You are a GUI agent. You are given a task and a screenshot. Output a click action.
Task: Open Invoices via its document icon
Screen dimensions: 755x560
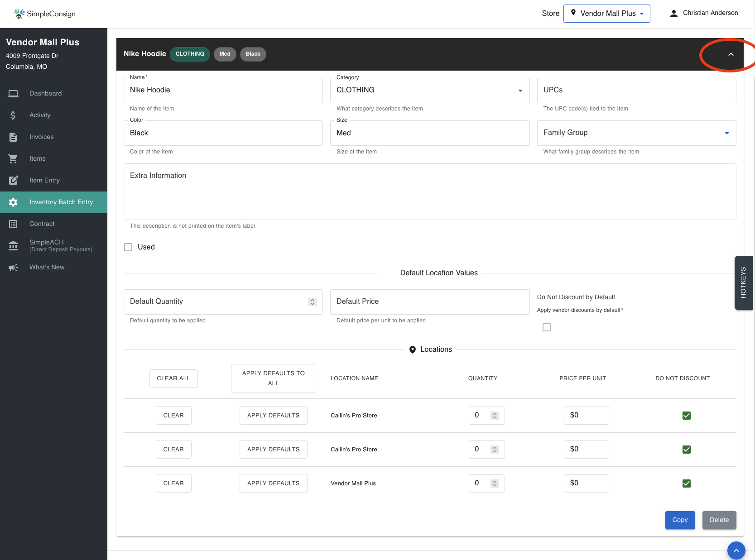tap(13, 137)
